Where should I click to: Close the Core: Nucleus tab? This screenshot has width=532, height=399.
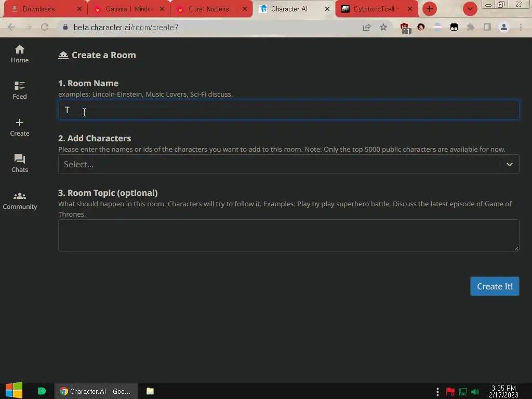tap(245, 9)
